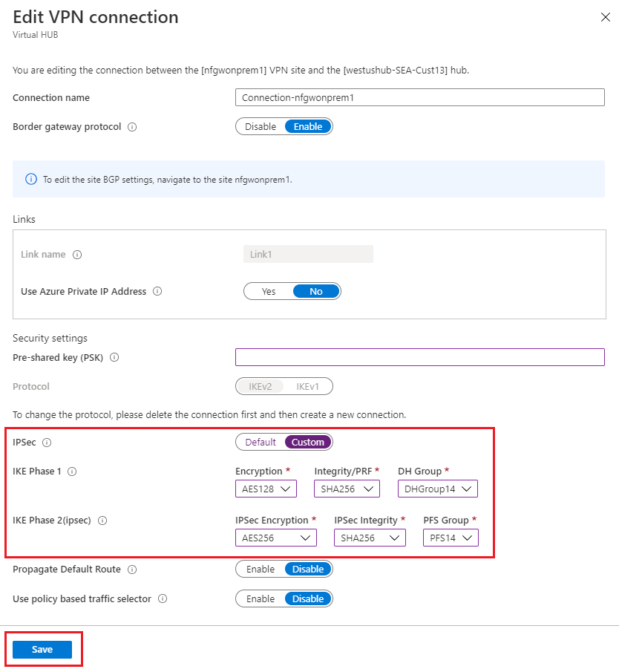
Task: Click info icon beside Border gateway protocol
Action: (132, 127)
